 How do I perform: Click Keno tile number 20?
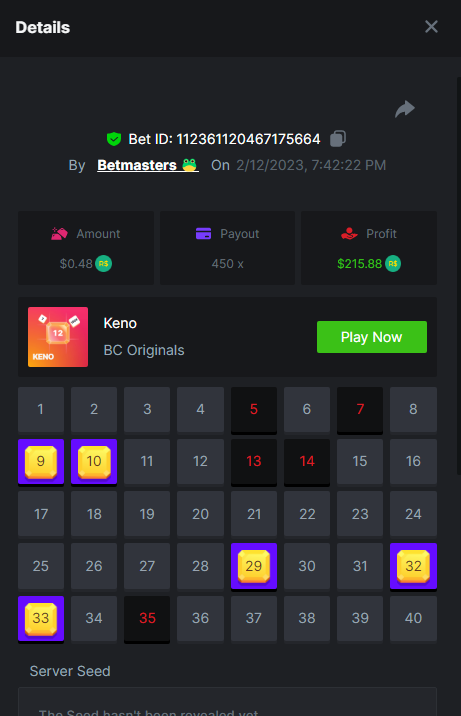pos(200,514)
